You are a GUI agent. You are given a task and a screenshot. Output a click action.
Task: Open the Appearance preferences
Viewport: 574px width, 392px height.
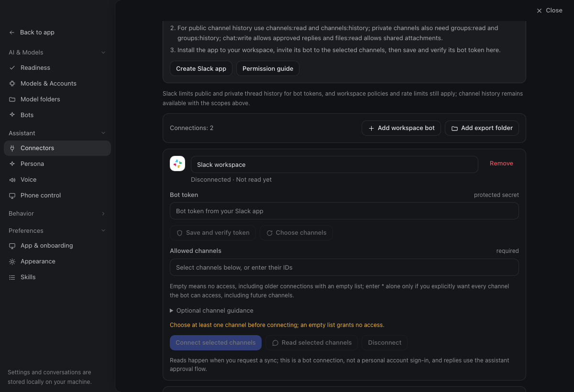57,261
